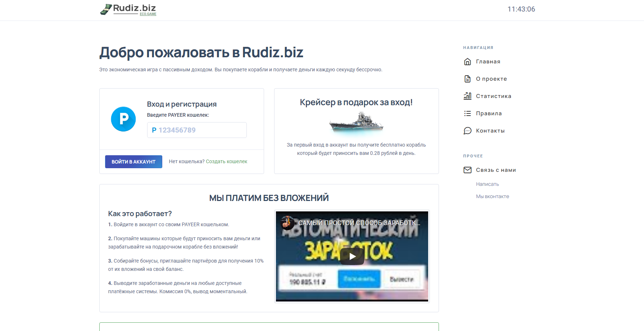Click heading Добро пожаловать в Rudiz.biz
This screenshot has height=331, width=644.
201,53
